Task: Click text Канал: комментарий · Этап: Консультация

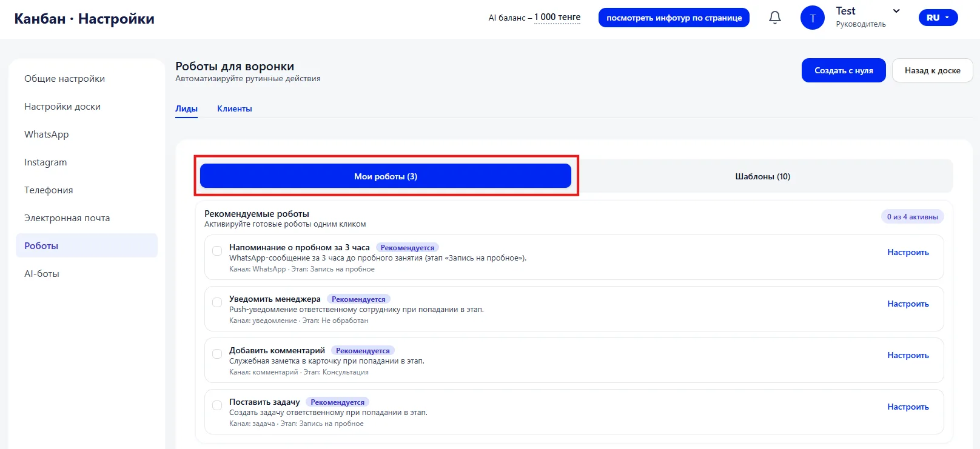Action: coord(299,372)
